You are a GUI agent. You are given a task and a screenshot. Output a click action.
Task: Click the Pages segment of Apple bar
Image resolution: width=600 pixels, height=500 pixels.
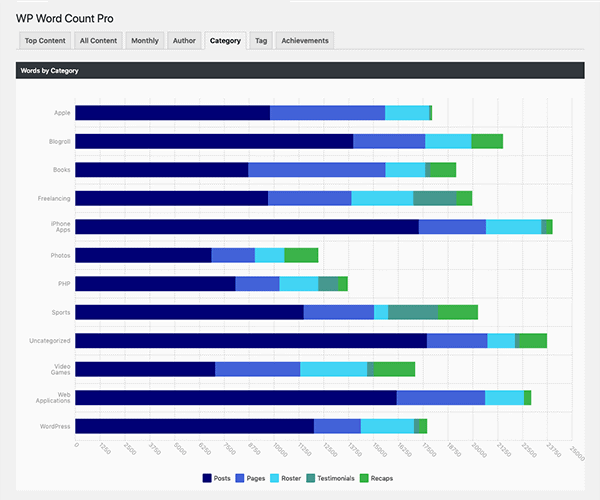point(328,113)
